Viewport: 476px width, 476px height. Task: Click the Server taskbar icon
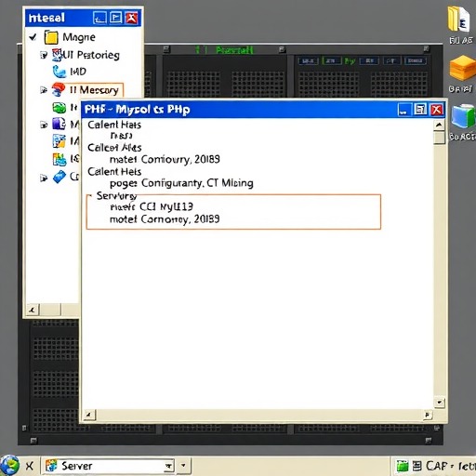51,466
